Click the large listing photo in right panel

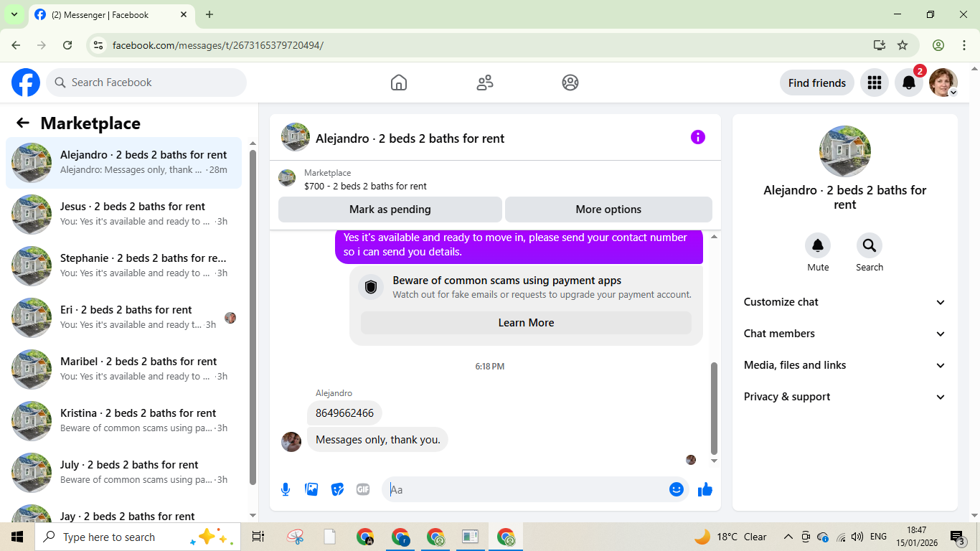[x=845, y=151]
